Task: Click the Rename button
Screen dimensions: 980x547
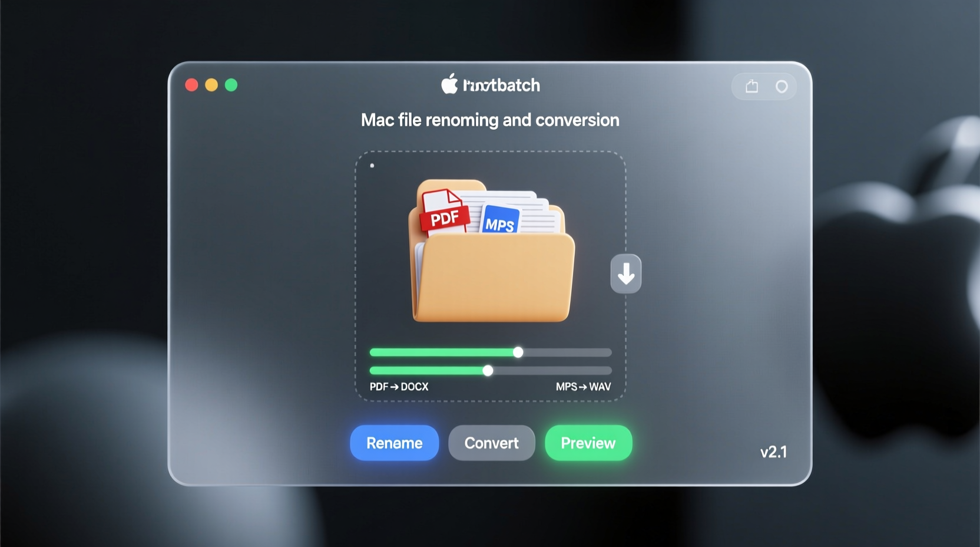Action: pos(394,443)
